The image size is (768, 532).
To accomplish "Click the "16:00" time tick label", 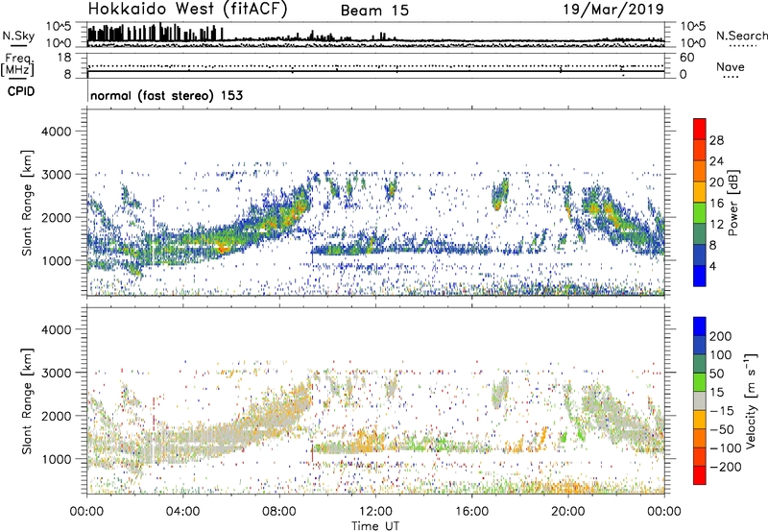I will (x=471, y=512).
